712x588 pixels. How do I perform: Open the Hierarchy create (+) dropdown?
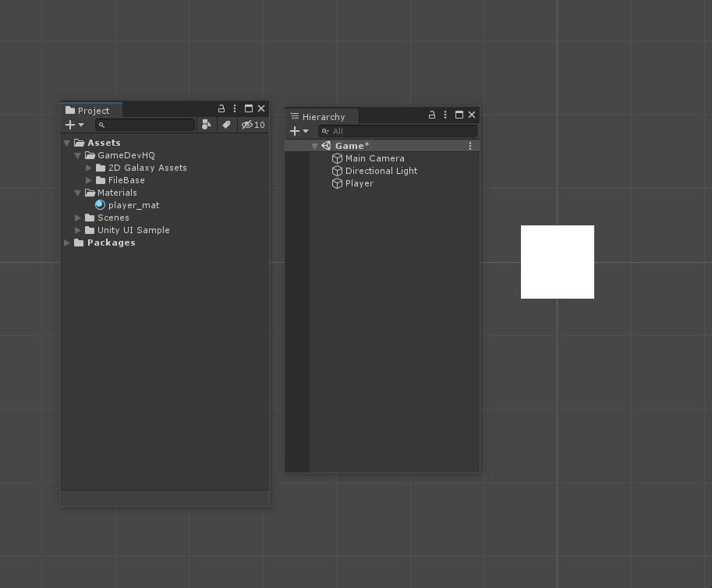coord(299,131)
